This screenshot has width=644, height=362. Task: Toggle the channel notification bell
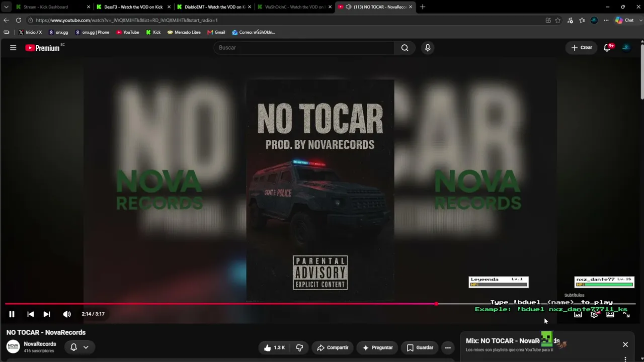pos(73,347)
